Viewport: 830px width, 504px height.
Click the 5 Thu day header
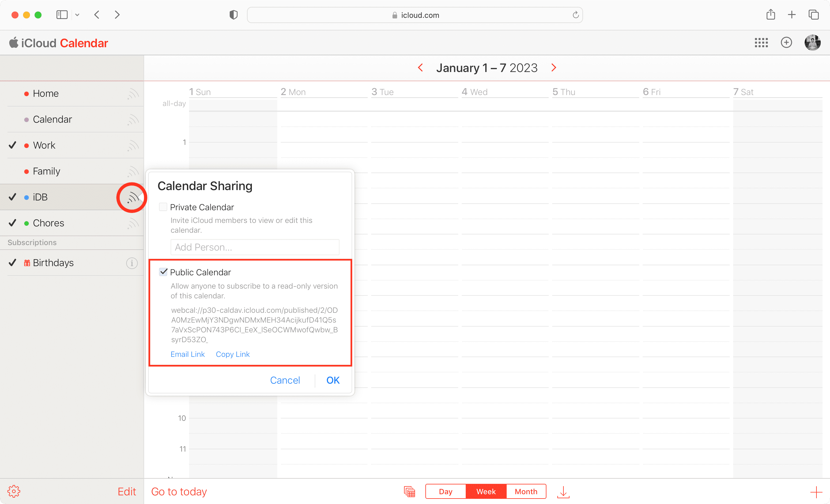(x=563, y=92)
